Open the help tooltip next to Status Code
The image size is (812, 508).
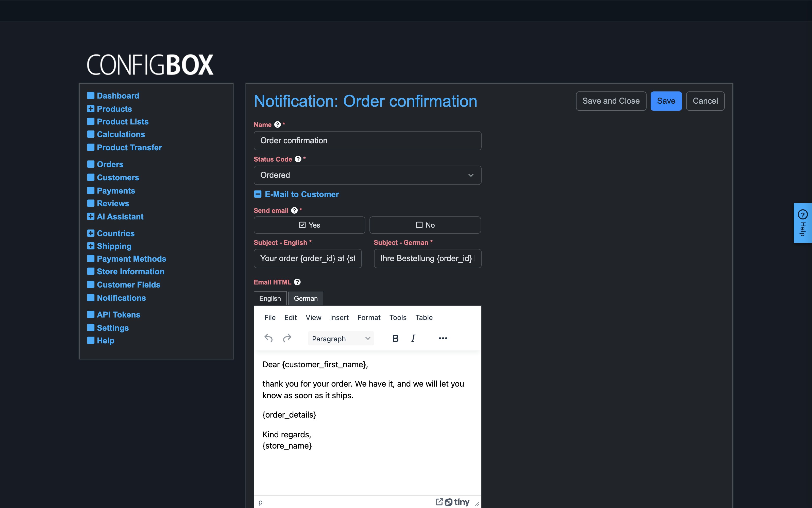[x=298, y=159]
